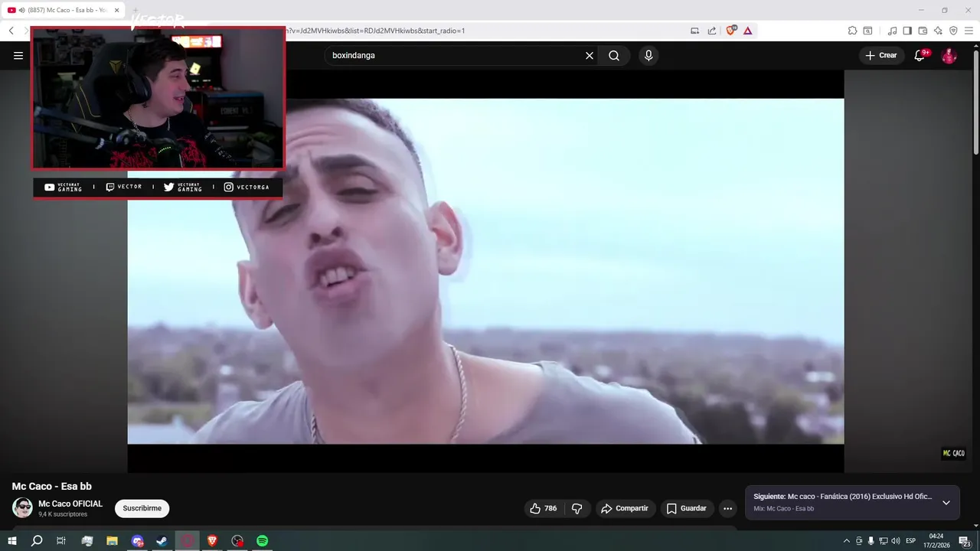Show hidden system tray icons
The height and width of the screenshot is (551, 980).
(x=846, y=541)
